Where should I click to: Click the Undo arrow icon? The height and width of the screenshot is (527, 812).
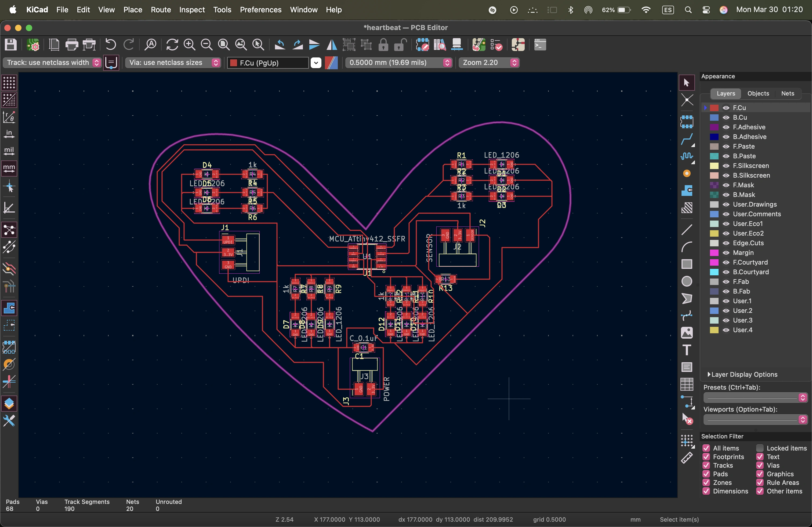point(111,45)
